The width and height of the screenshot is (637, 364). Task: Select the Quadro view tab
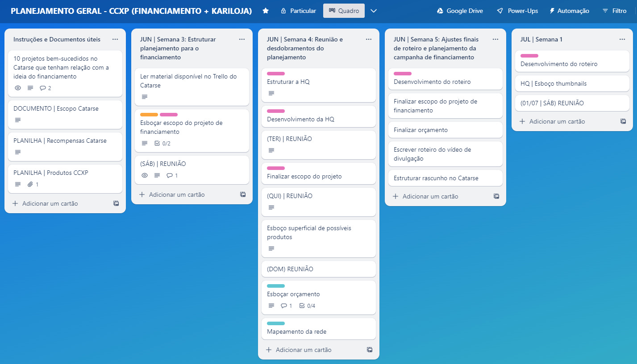click(x=344, y=11)
